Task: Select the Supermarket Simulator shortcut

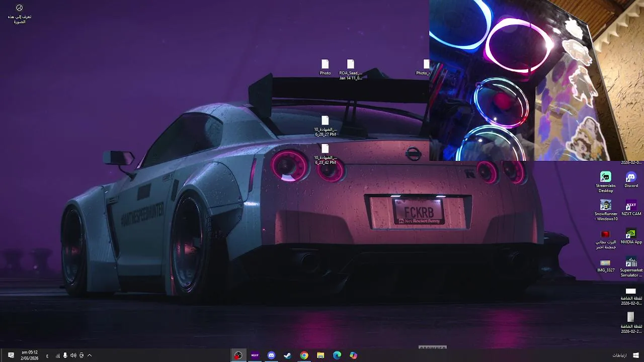Action: click(631, 266)
